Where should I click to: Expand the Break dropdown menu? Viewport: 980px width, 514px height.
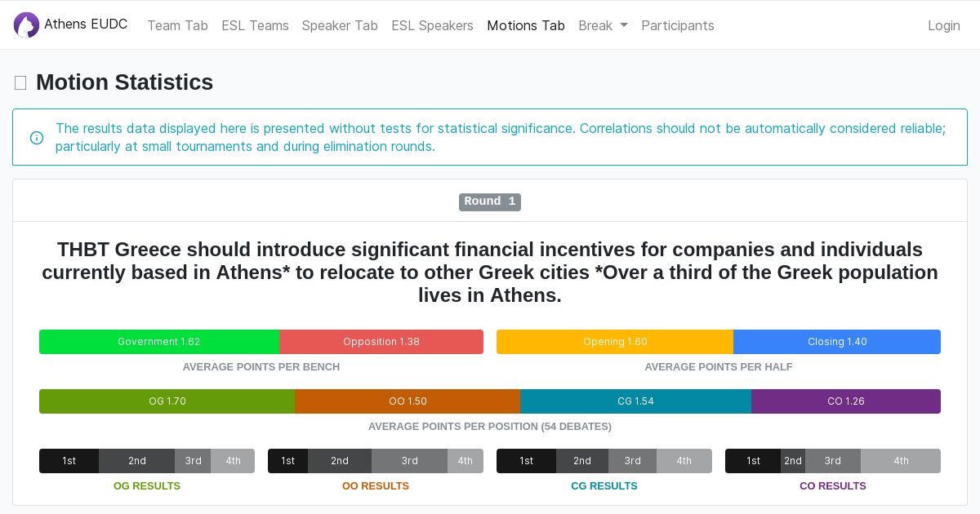603,25
